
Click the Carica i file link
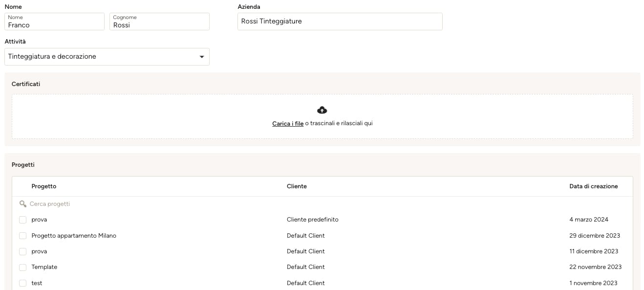[288, 124]
